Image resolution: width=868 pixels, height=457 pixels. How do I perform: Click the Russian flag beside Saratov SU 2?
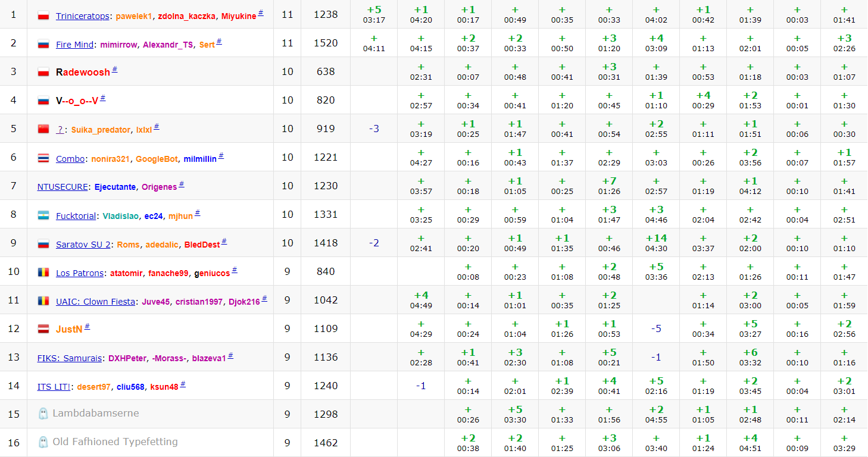pos(43,244)
